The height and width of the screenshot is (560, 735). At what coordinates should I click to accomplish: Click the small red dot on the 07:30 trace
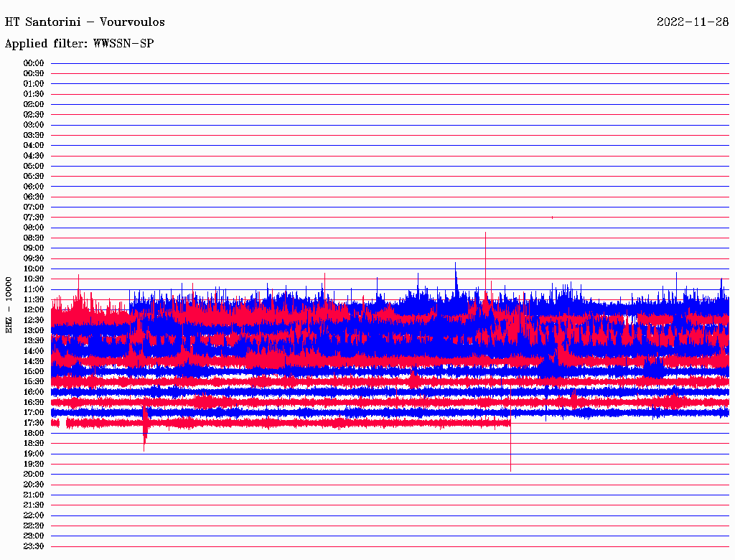coord(552,217)
